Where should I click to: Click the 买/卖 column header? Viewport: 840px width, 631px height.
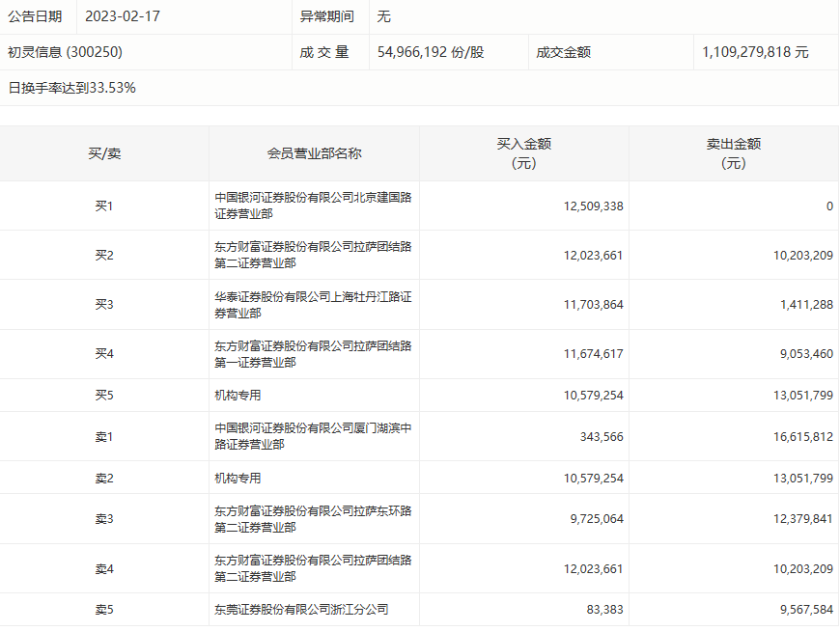tap(104, 153)
